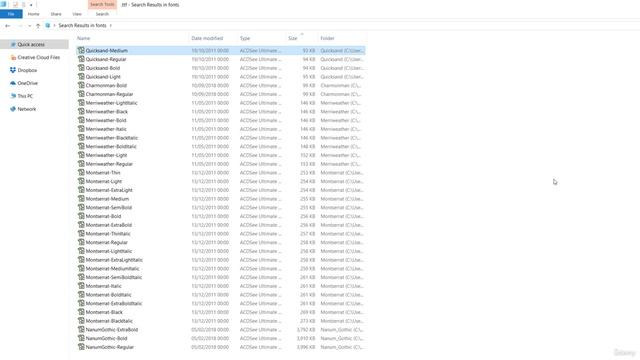The image size is (640, 360).
Task: Select the Montserrat-Bold file name
Action: pos(103,216)
